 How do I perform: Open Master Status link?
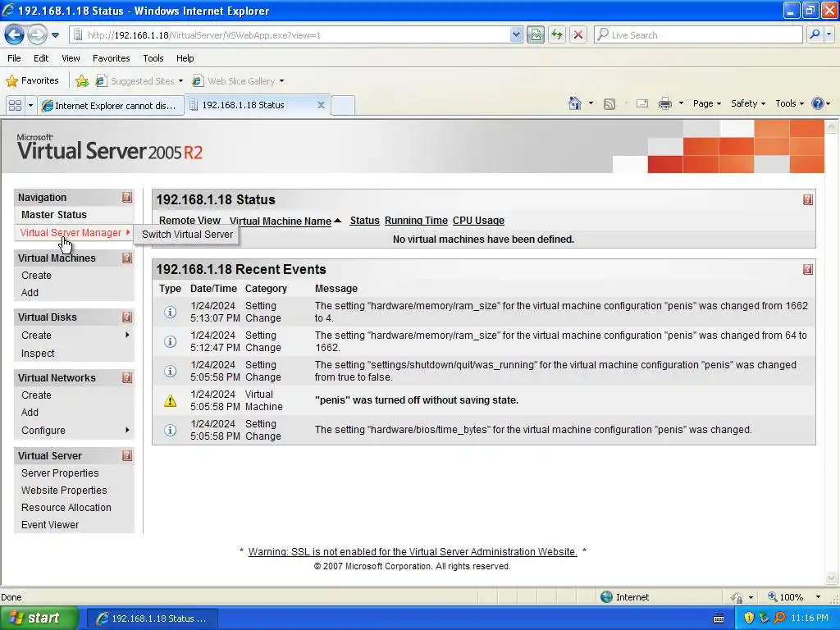[53, 215]
